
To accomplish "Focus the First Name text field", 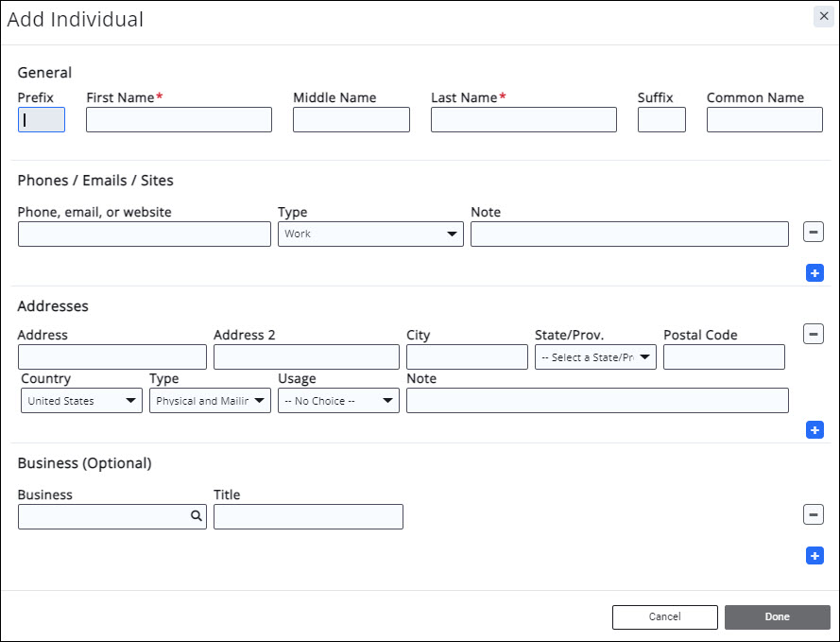I will tap(179, 120).
